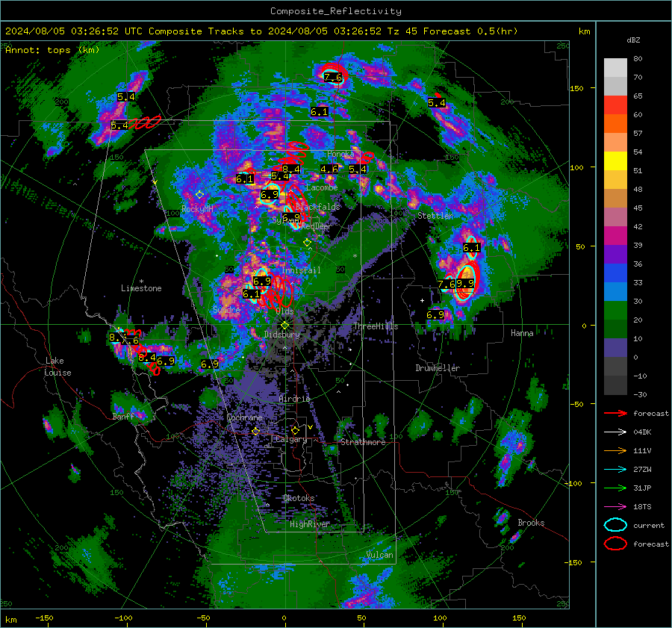672x628 pixels.
Task: Click the Hanna town label
Action: pyautogui.click(x=522, y=333)
